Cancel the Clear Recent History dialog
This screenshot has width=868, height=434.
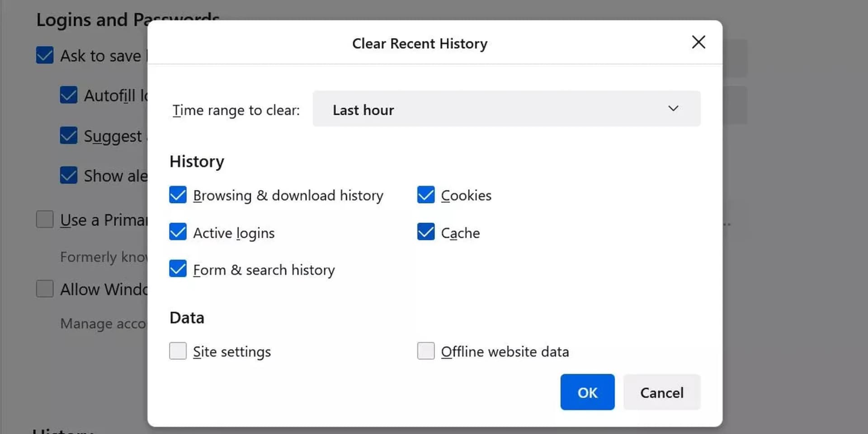click(x=661, y=392)
